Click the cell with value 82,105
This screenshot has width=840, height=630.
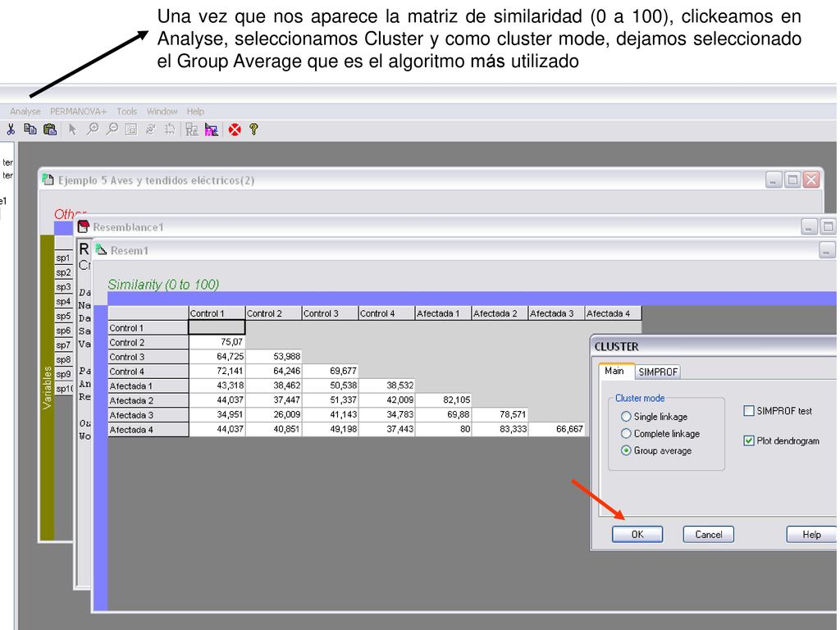pyautogui.click(x=443, y=399)
